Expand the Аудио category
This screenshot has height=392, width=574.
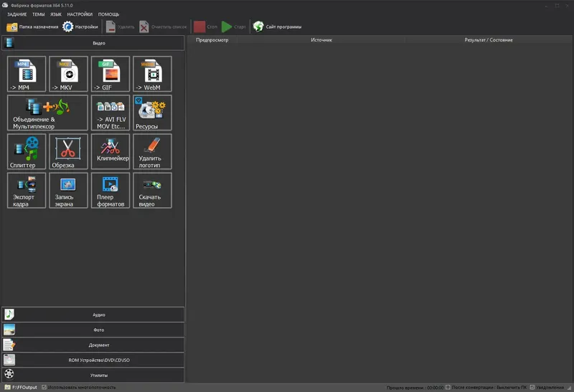[x=93, y=315]
